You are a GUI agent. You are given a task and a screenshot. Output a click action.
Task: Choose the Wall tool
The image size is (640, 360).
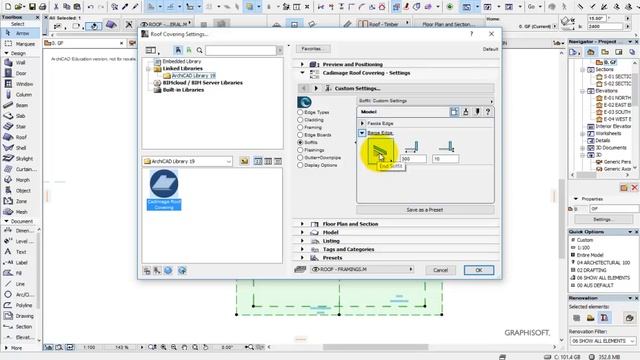coord(20,62)
